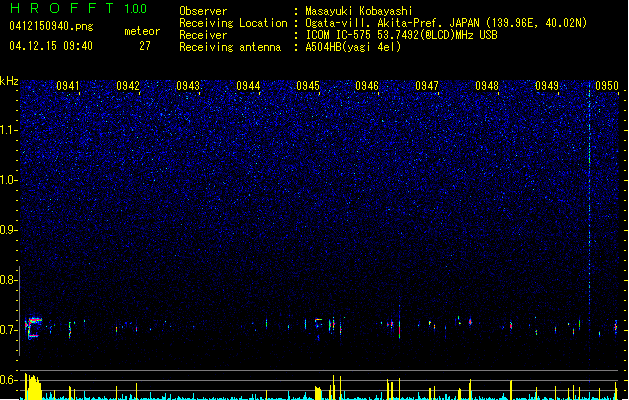
Task: Click the 0.7 kHz axis label
Action: tap(8, 330)
